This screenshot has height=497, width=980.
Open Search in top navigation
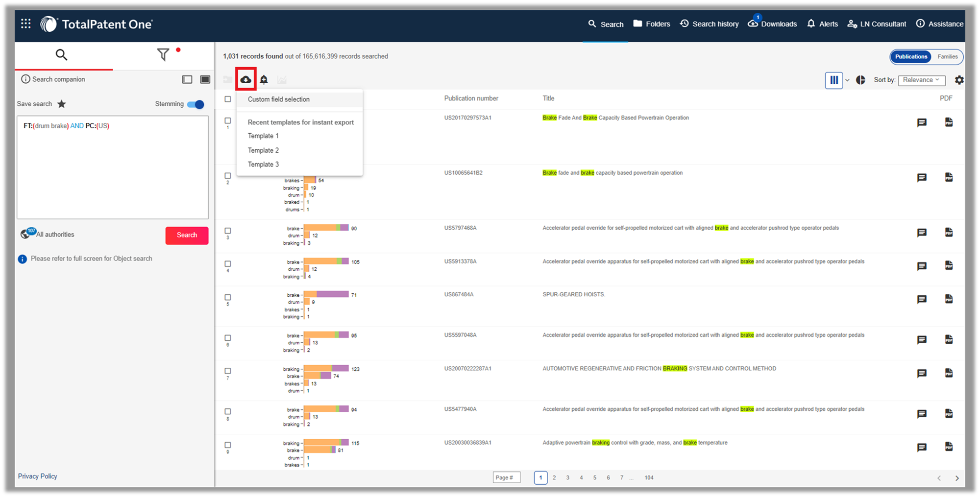[606, 24]
